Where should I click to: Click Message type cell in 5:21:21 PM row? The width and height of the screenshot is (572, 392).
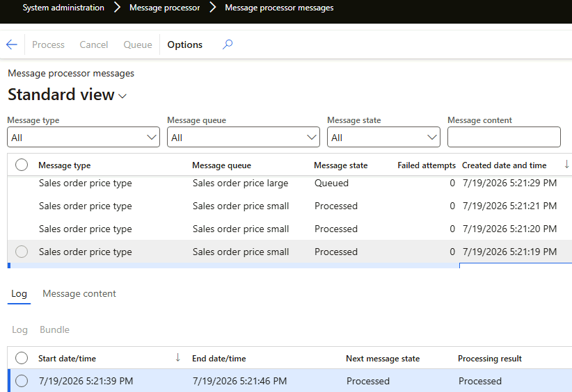tap(86, 206)
